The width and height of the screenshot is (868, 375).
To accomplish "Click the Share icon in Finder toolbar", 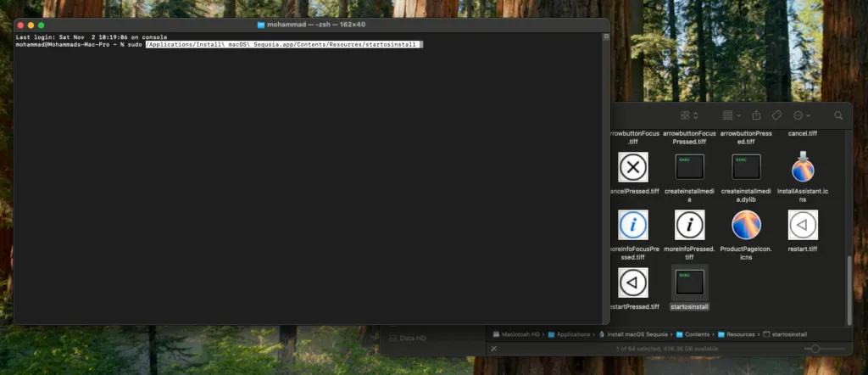I will click(x=756, y=115).
